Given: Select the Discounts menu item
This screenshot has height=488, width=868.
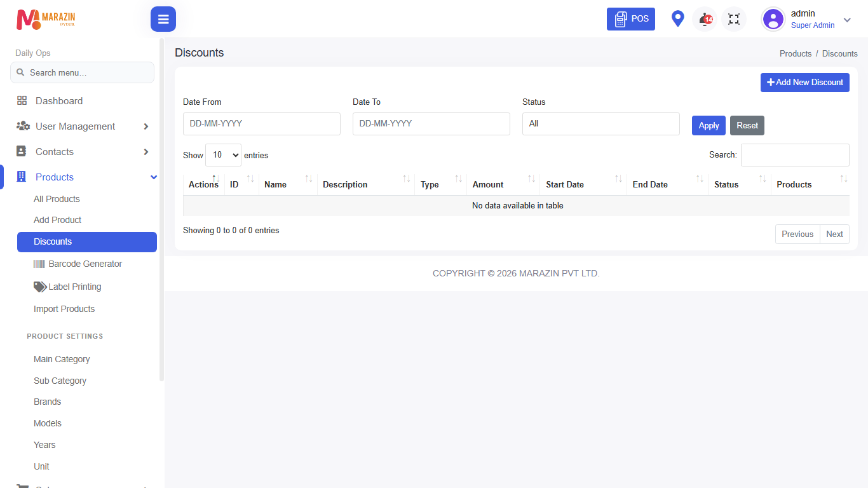Looking at the screenshot, I should click(x=86, y=241).
